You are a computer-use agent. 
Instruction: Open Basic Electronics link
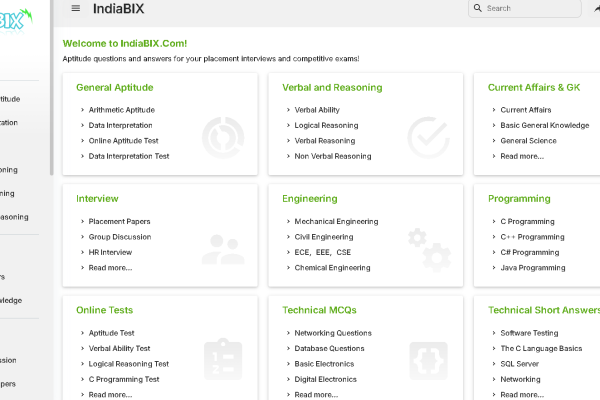[324, 364]
